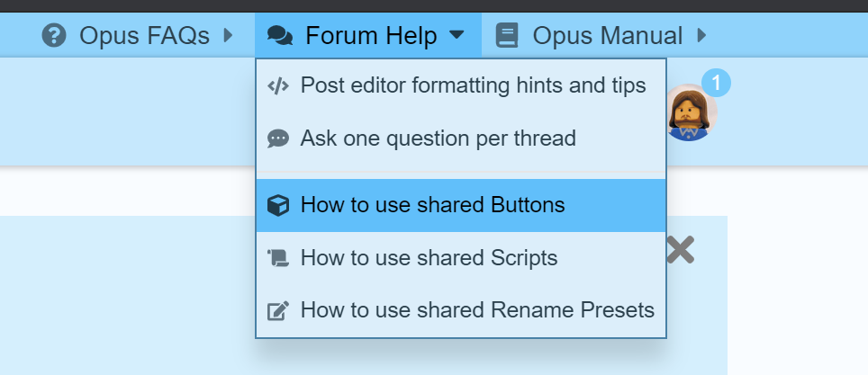Click the Opus Manual menu label
This screenshot has width=868, height=375.
(x=607, y=36)
